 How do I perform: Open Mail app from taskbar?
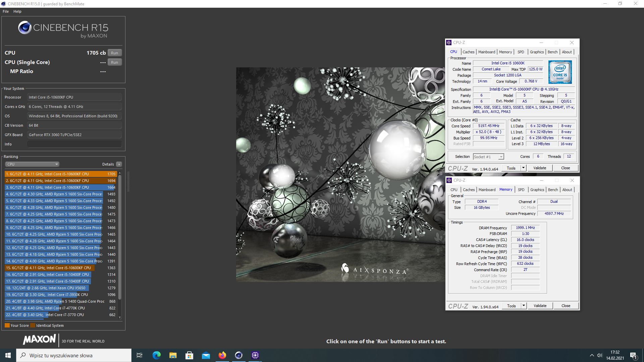pyautogui.click(x=206, y=355)
